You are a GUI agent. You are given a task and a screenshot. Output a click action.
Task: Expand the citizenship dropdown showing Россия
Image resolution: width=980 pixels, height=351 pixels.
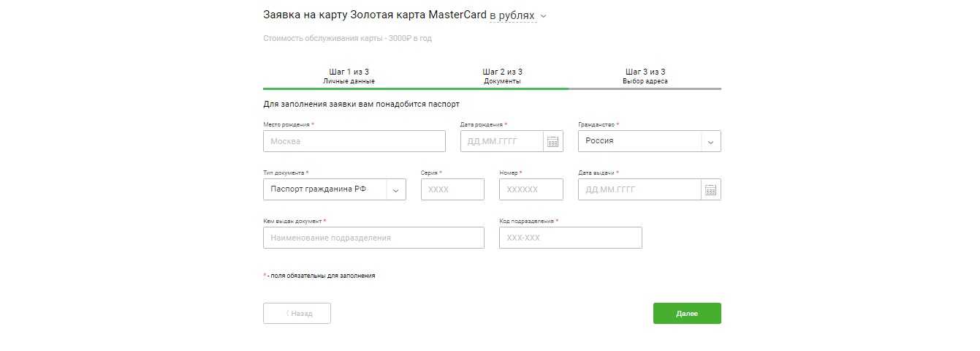pos(711,142)
